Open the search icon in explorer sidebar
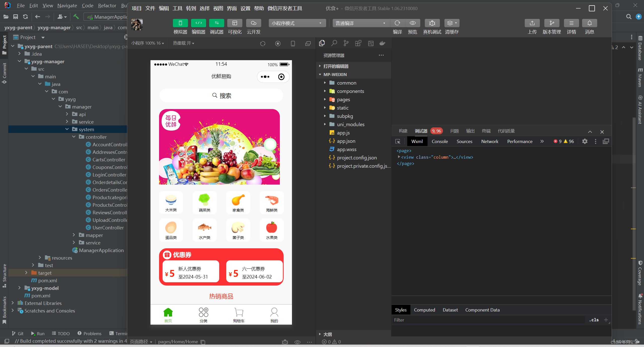 click(334, 43)
